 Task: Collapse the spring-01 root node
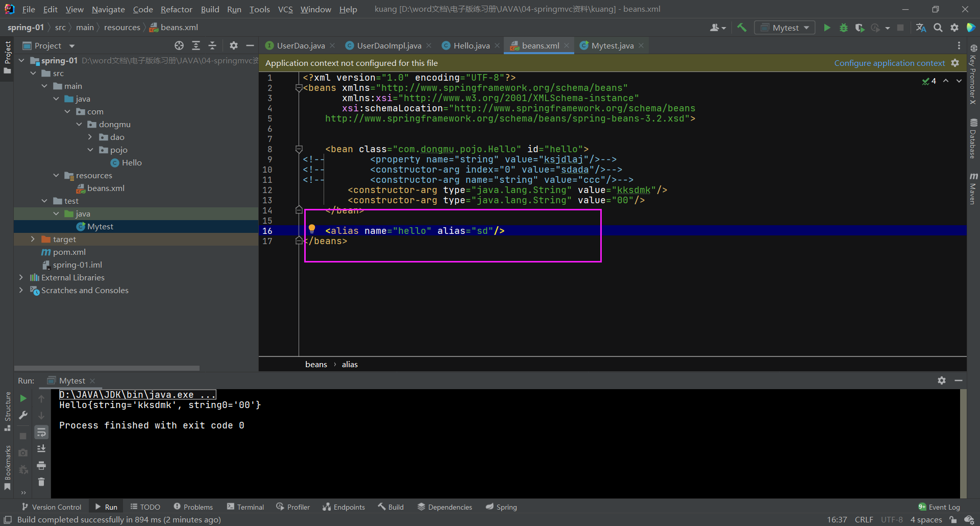tap(21, 60)
